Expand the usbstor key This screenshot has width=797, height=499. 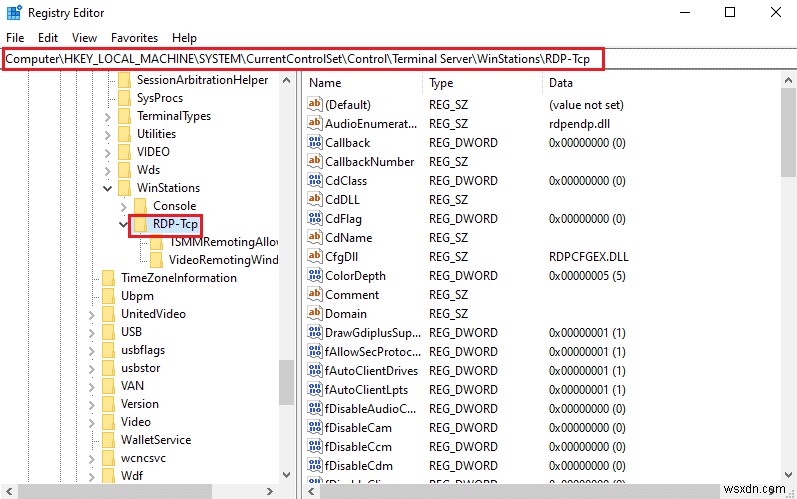pos(91,369)
